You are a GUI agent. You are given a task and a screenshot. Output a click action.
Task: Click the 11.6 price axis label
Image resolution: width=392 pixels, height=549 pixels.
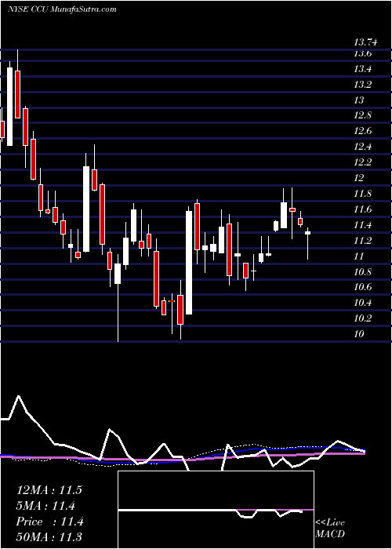pos(362,209)
